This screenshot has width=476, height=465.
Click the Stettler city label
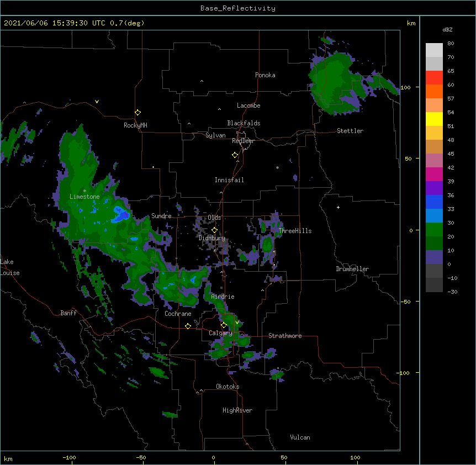[x=350, y=131]
